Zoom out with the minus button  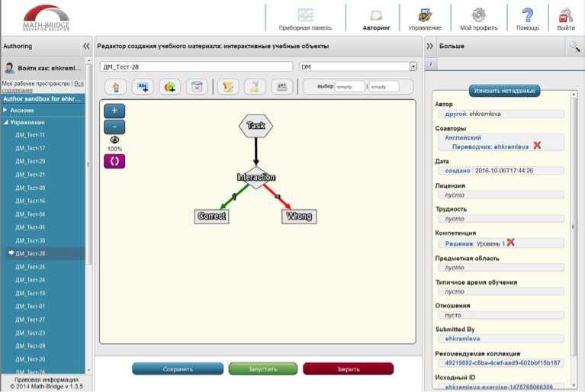pyautogui.click(x=114, y=127)
